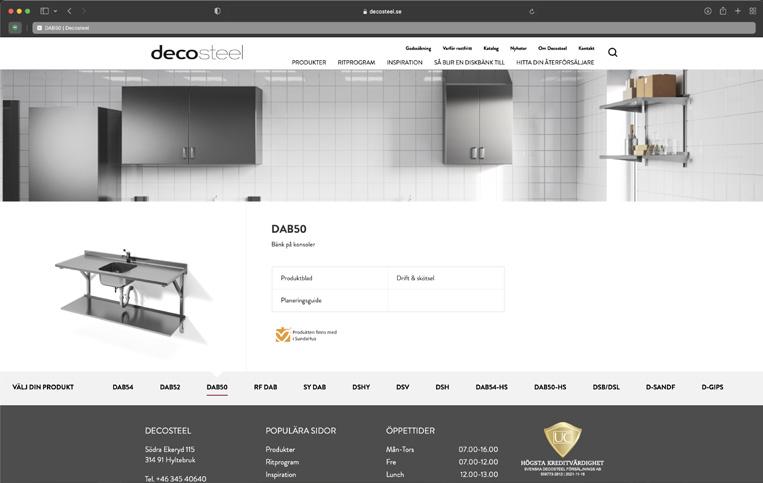Click the Bänk på konsoler subtitle
763x483 pixels.
(x=293, y=245)
